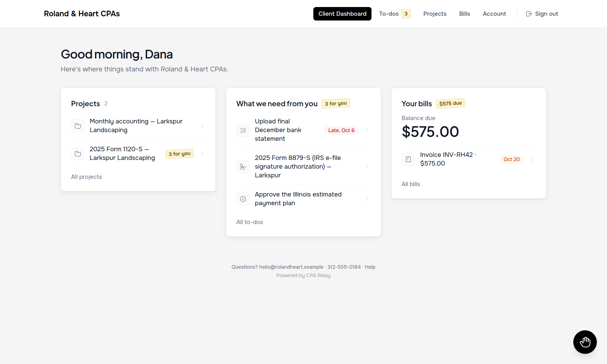The height and width of the screenshot is (364, 607).
Task: Open Account in the top navigation
Action: [494, 14]
